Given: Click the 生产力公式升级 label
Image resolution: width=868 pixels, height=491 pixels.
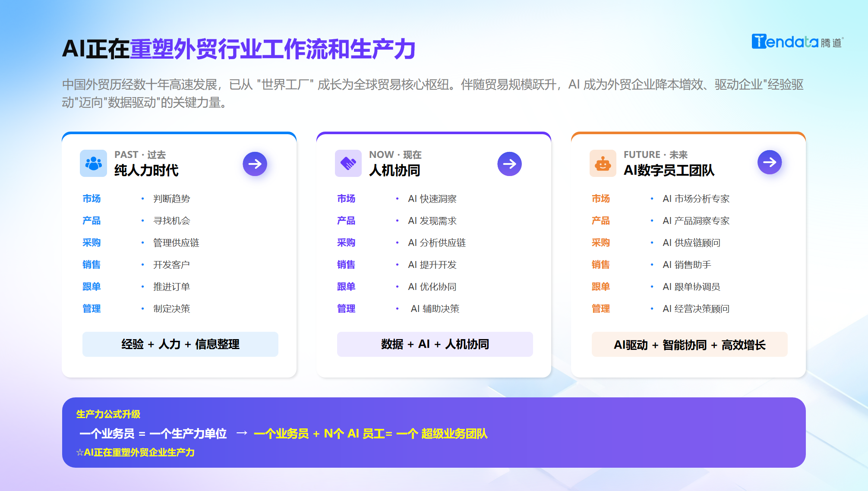Looking at the screenshot, I should pyautogui.click(x=108, y=414).
